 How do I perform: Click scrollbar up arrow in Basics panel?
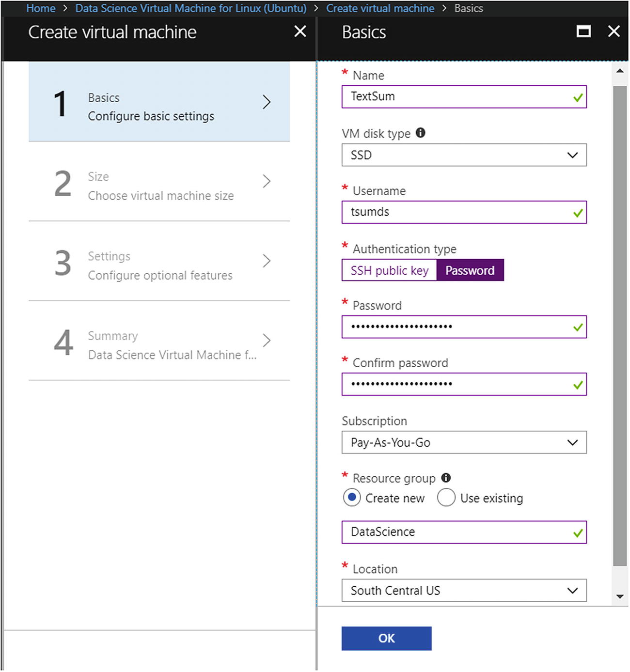click(620, 71)
